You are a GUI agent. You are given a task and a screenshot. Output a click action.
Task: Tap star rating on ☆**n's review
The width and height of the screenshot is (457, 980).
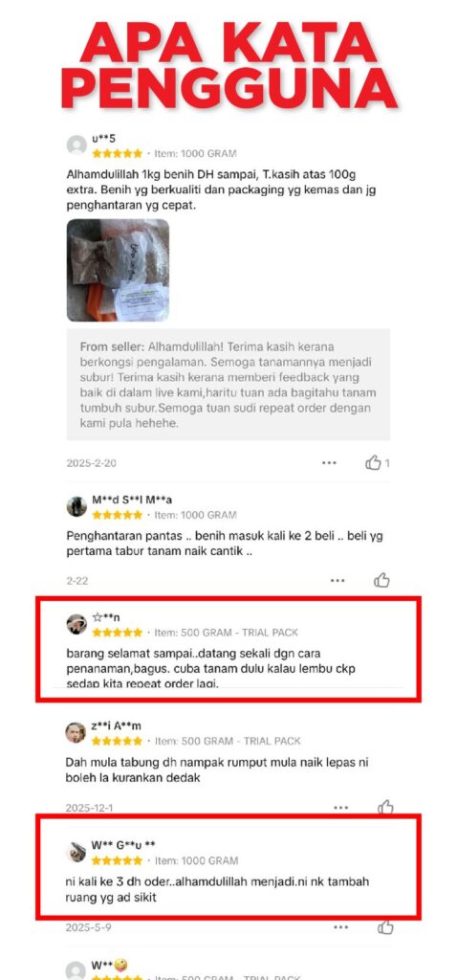click(x=118, y=633)
